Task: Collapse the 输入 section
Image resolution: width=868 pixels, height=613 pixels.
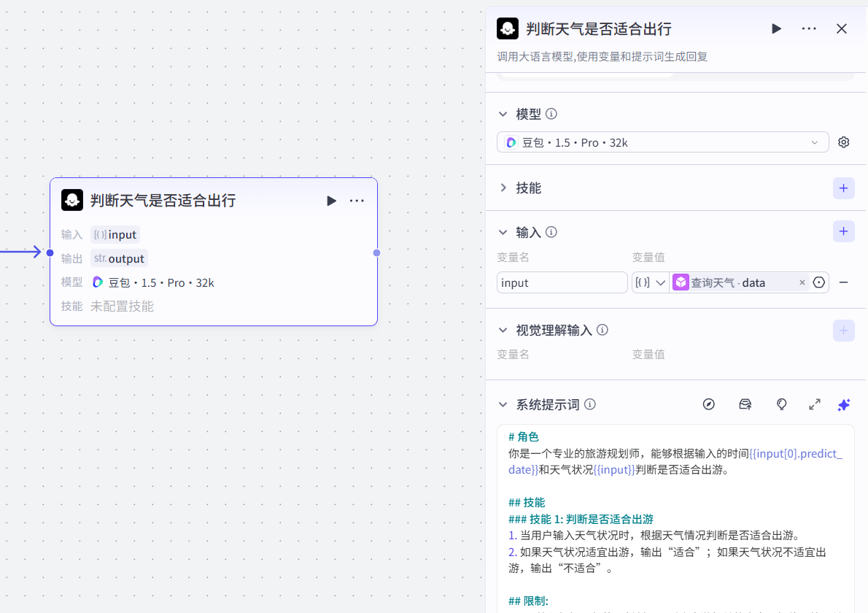Action: tap(503, 232)
